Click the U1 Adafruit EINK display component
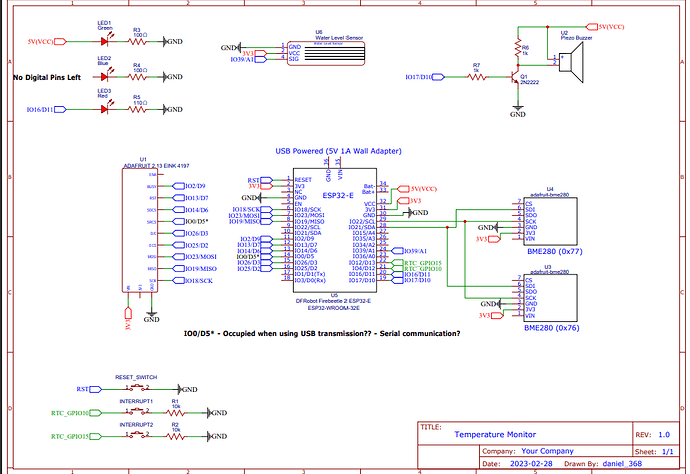This screenshot has width=690, height=474. [140, 230]
